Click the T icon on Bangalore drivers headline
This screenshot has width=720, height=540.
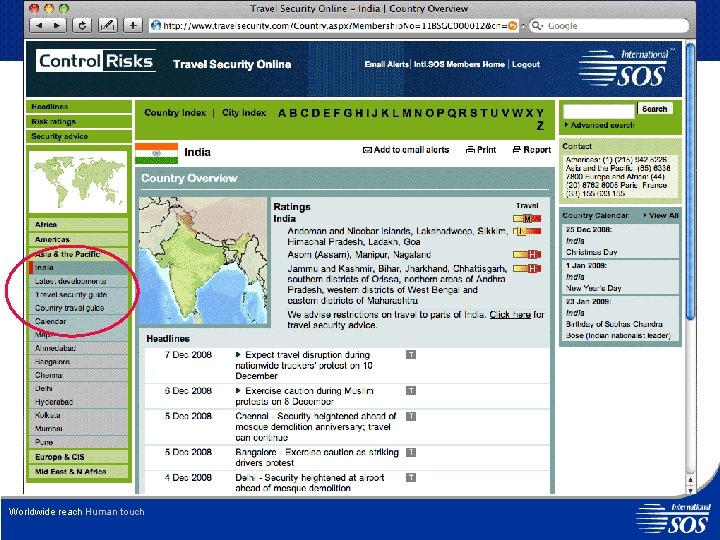pos(411,452)
